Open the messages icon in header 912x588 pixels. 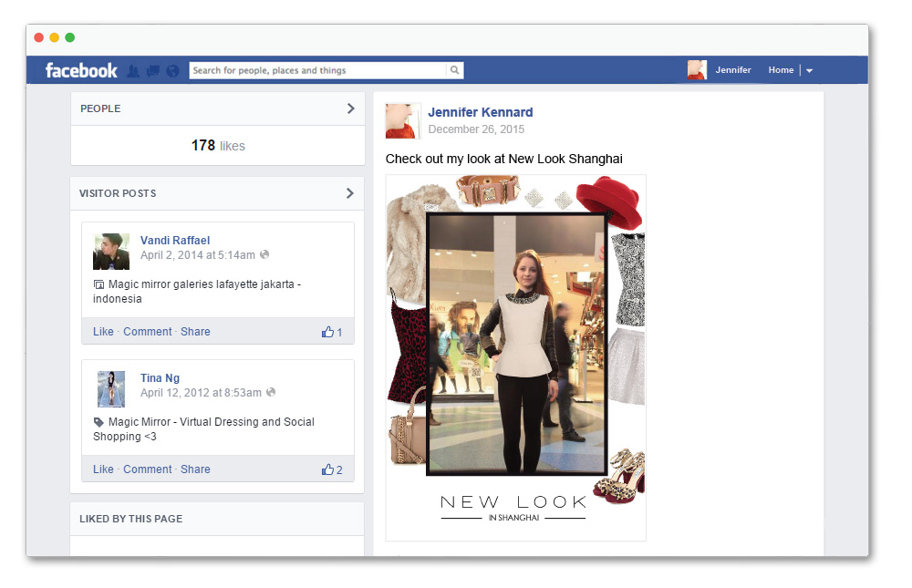153,71
